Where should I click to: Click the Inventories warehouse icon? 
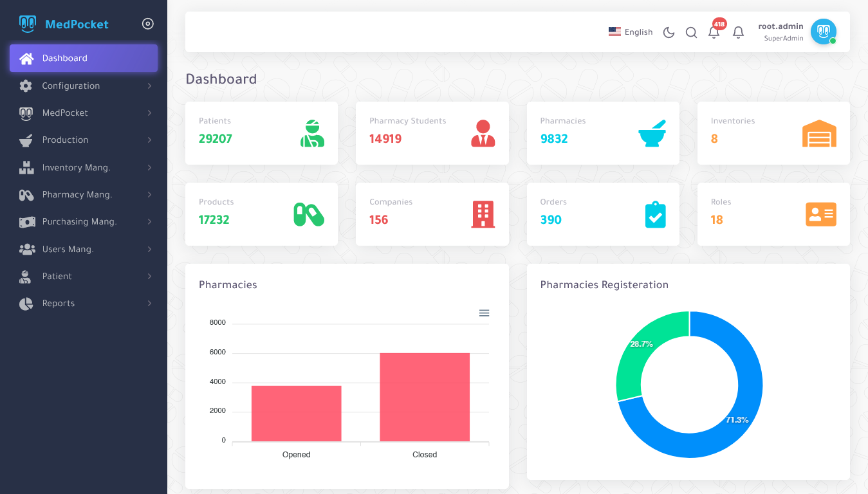(x=819, y=134)
